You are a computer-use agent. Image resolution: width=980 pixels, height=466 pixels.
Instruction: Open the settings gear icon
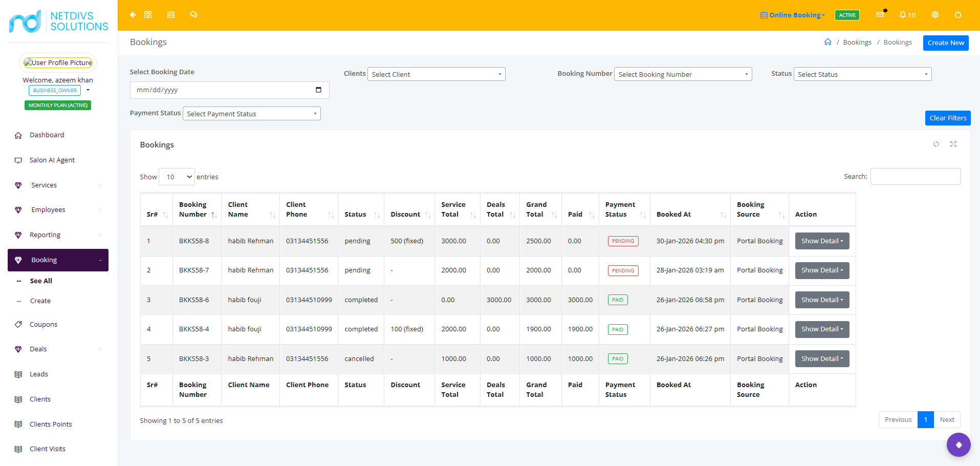tap(935, 15)
